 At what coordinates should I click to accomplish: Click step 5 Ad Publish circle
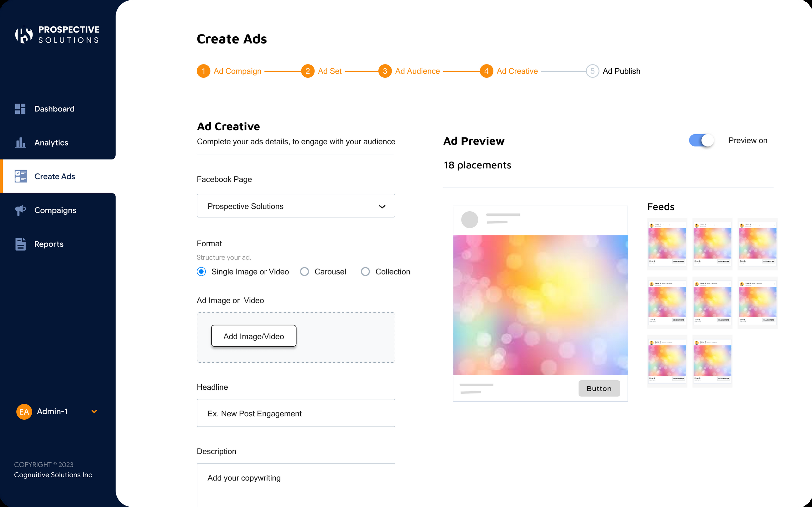592,71
